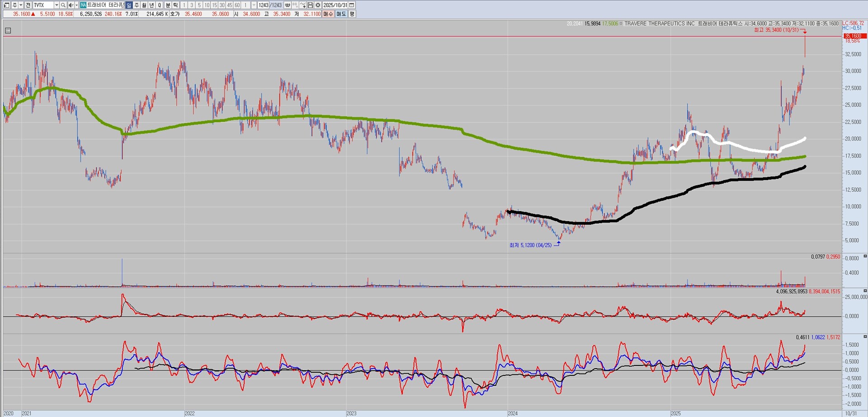Click the Won currency symbol icon
Viewport: 868px width, 417px height.
tap(287, 5)
